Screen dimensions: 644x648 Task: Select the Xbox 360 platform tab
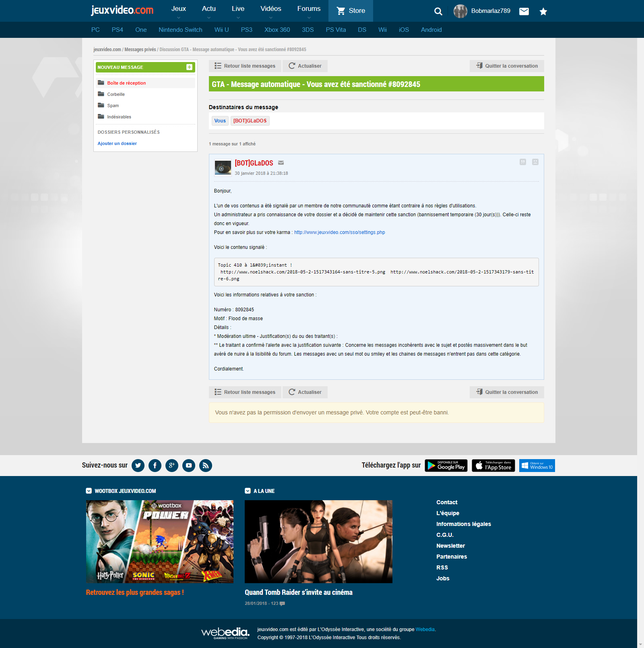pyautogui.click(x=277, y=30)
